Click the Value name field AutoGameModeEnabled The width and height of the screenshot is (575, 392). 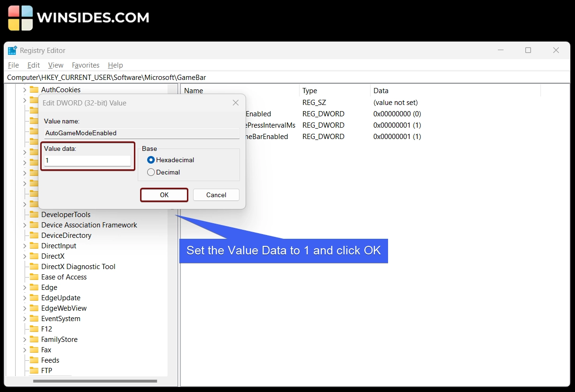tap(142, 133)
